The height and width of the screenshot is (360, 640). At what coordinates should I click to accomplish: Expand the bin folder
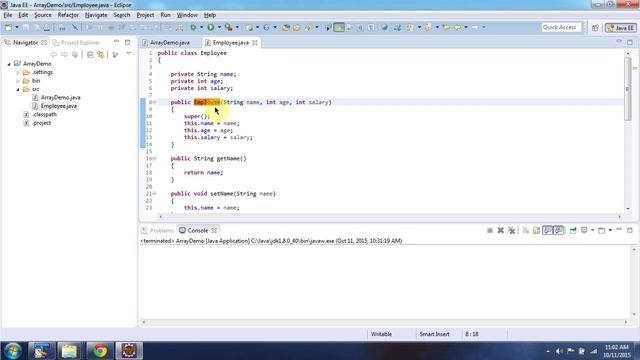pyautogui.click(x=18, y=81)
